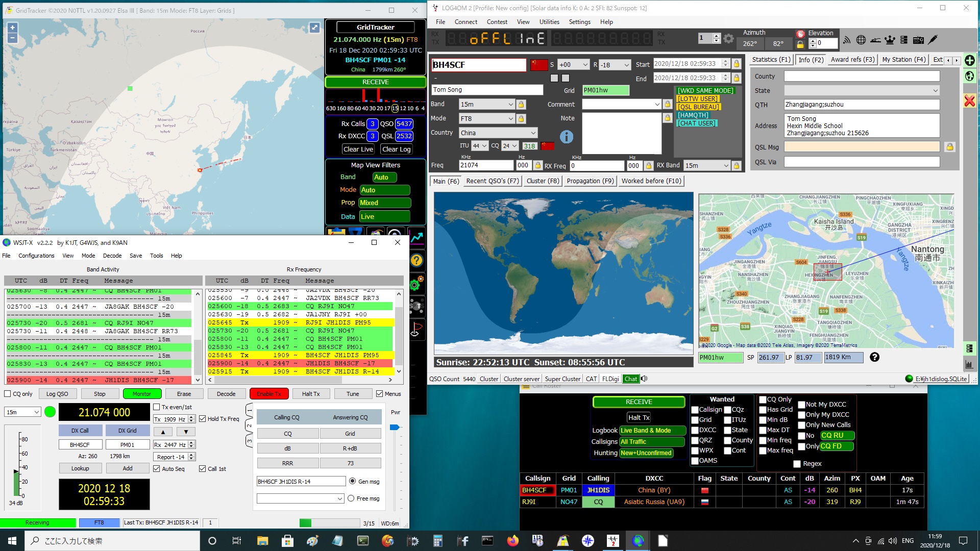The image size is (980, 551).
Task: Click the BH4SCF callsign input field
Action: [478, 65]
